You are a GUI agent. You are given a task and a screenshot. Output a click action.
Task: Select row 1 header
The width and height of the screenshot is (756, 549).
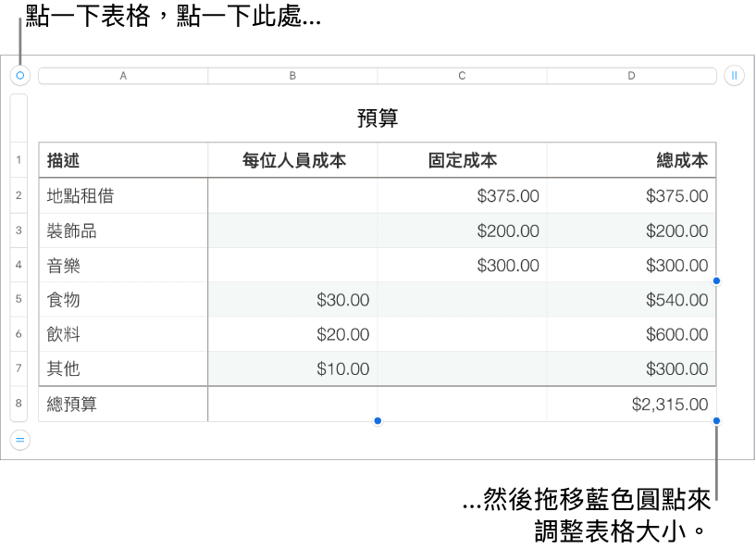pyautogui.click(x=19, y=159)
